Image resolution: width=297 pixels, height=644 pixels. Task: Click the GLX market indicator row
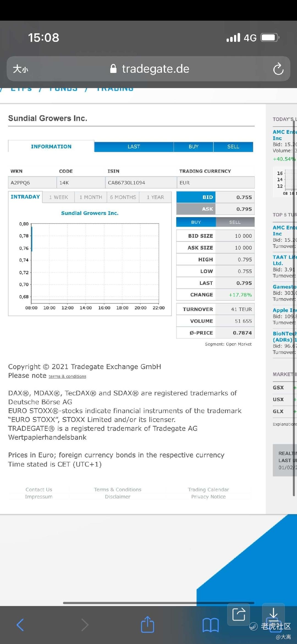[x=285, y=411]
